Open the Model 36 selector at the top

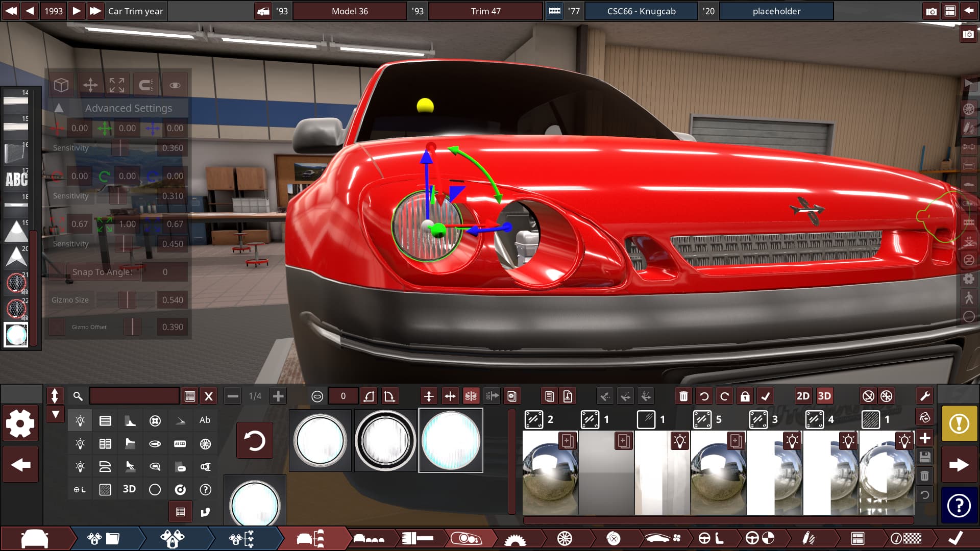point(350,11)
